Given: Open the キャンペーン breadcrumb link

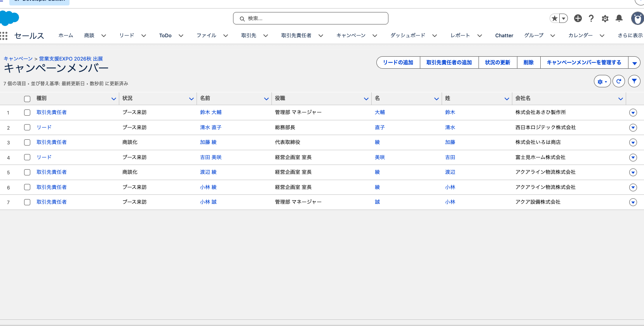Looking at the screenshot, I should coord(18,59).
